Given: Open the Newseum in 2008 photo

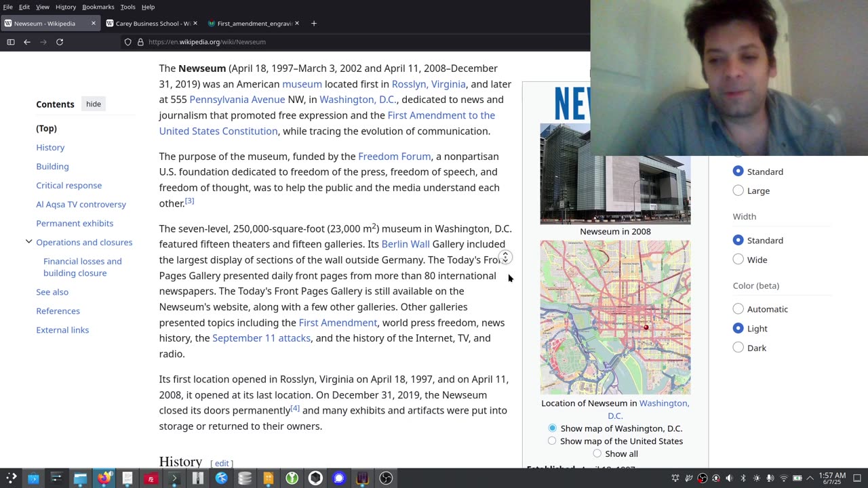Looking at the screenshot, I should point(615,174).
